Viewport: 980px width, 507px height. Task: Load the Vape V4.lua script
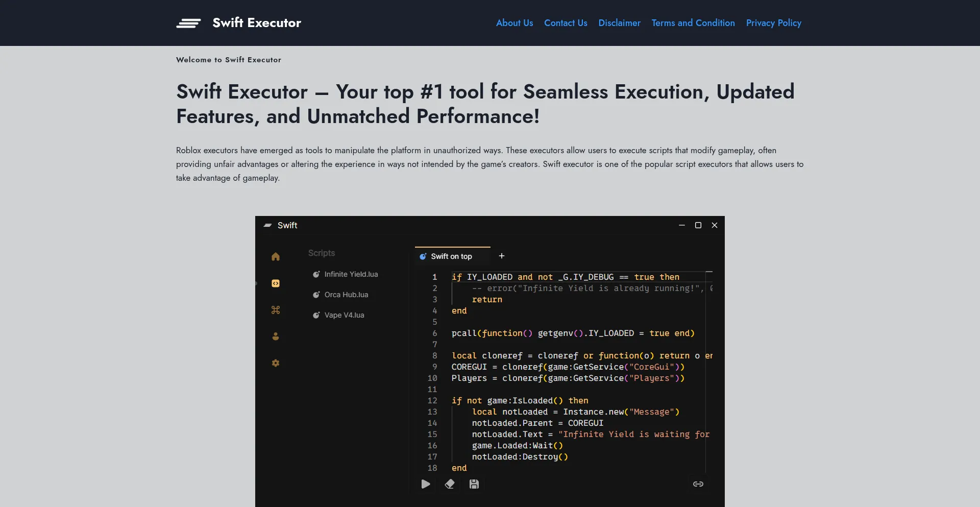click(x=344, y=315)
